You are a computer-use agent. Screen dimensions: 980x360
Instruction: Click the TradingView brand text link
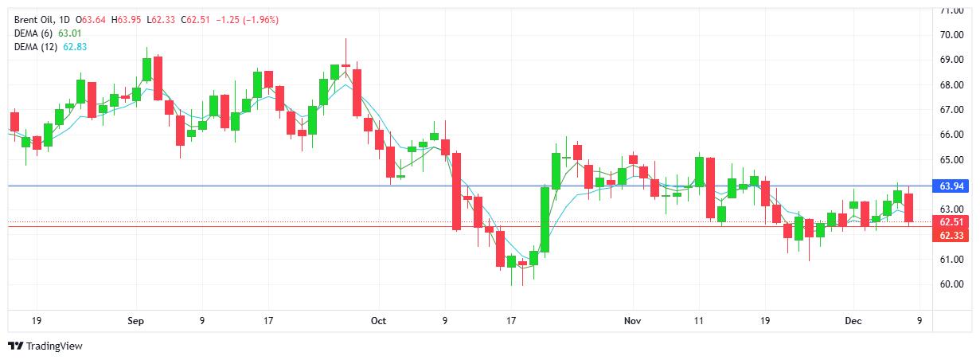(x=54, y=346)
